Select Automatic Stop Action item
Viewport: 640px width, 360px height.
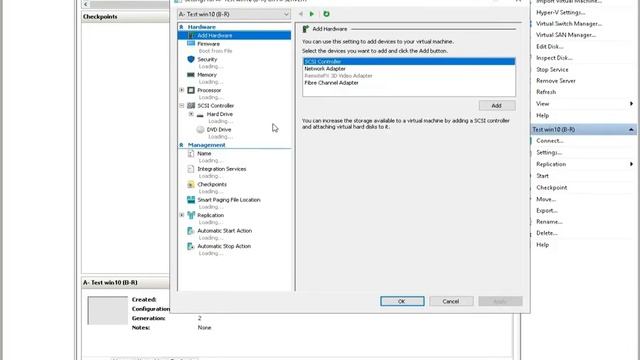tap(224, 246)
